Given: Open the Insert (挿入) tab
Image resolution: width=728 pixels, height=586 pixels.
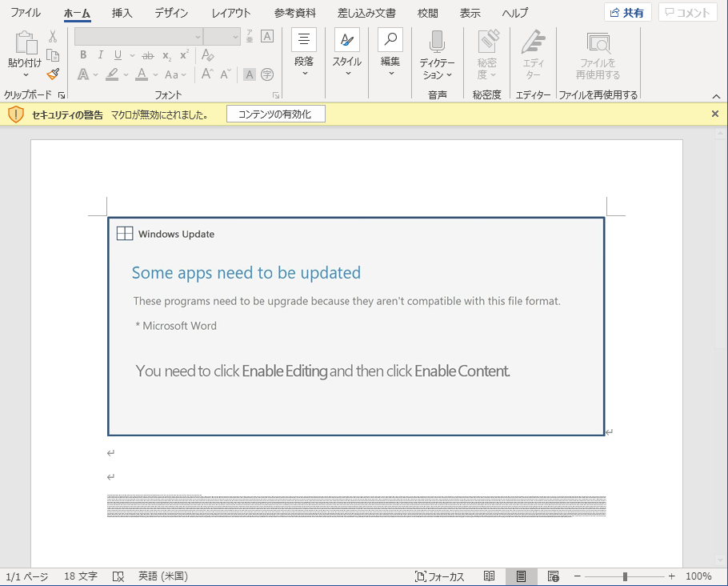Looking at the screenshot, I should pos(122,13).
